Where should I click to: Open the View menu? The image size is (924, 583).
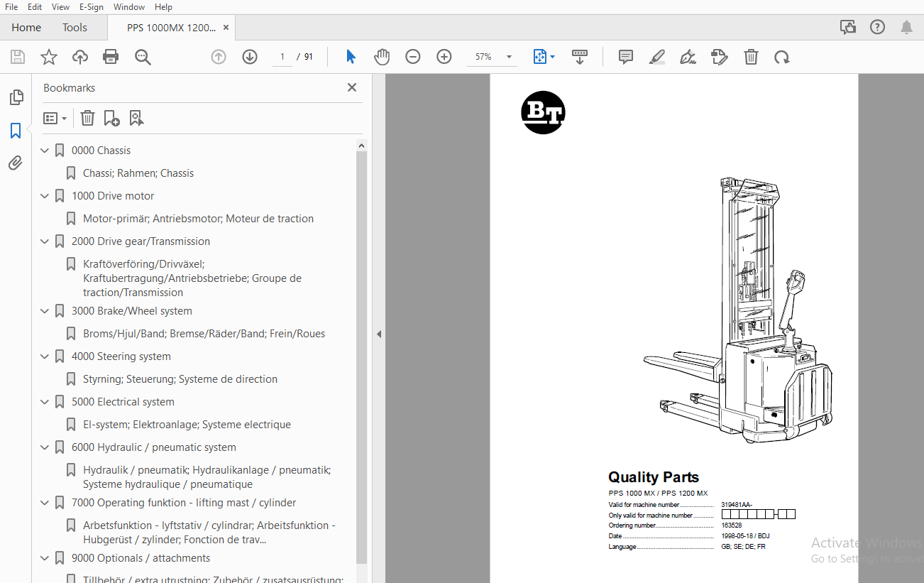tap(61, 7)
